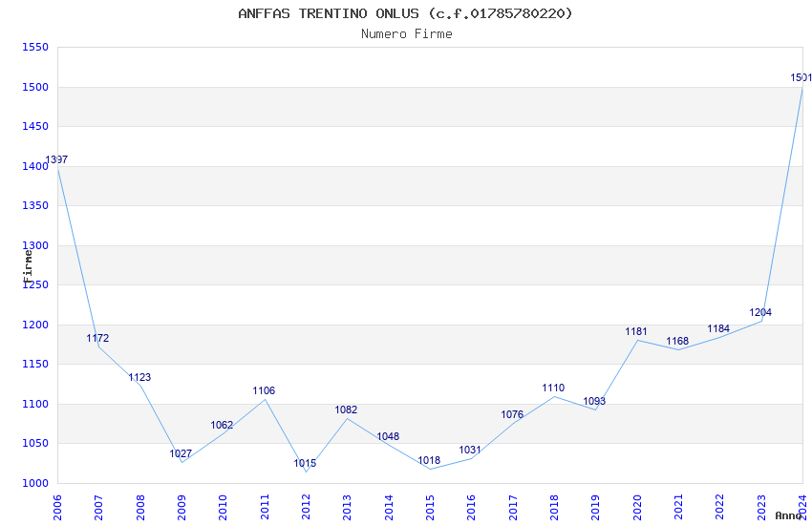Screen dimensions: 812x525
Task: Click the y-axis value 1450
Action: 35,126
